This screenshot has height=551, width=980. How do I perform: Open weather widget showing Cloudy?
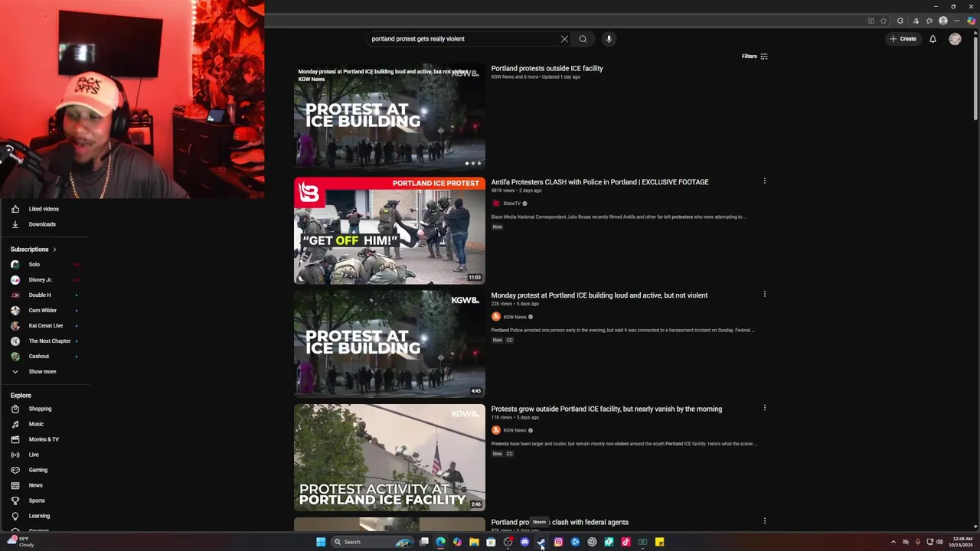pos(21,542)
